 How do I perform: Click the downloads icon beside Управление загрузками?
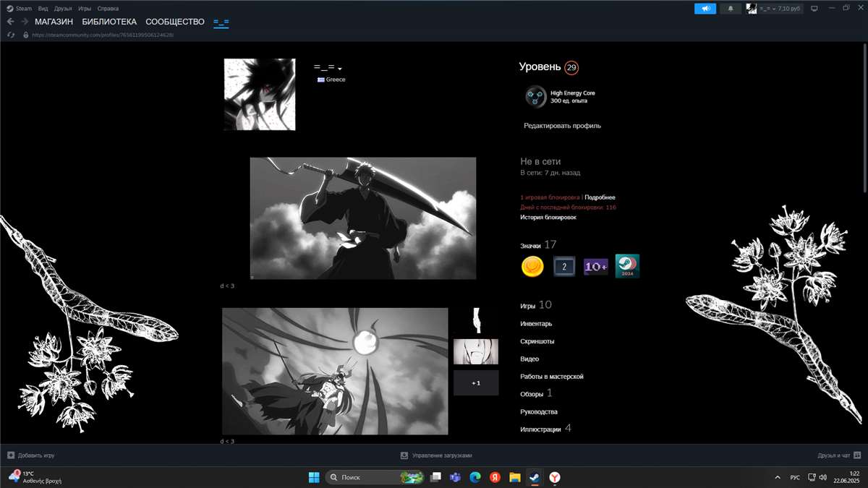pos(404,455)
